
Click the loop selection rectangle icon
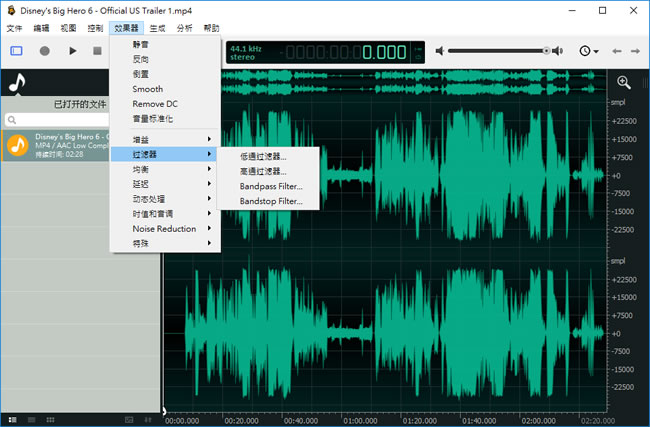pyautogui.click(x=16, y=50)
